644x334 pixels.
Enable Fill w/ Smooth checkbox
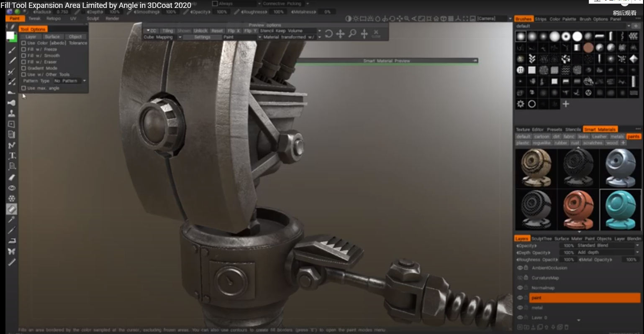(24, 56)
